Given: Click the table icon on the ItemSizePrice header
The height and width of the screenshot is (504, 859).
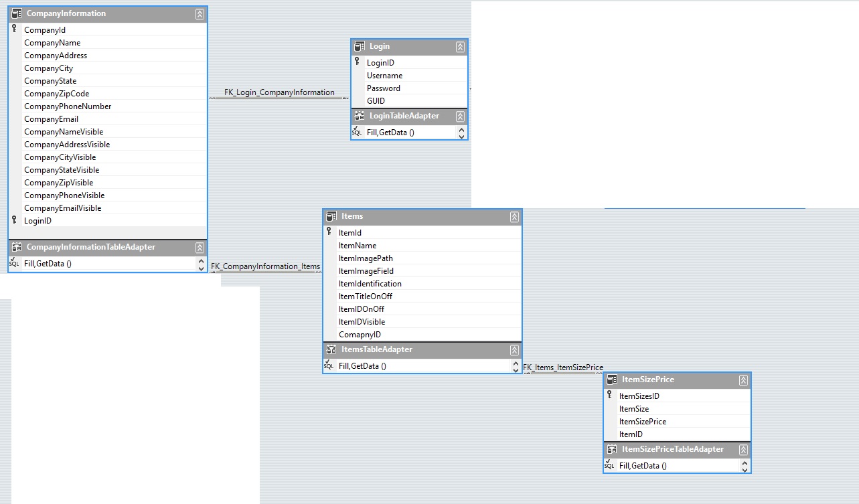Looking at the screenshot, I should pos(611,380).
